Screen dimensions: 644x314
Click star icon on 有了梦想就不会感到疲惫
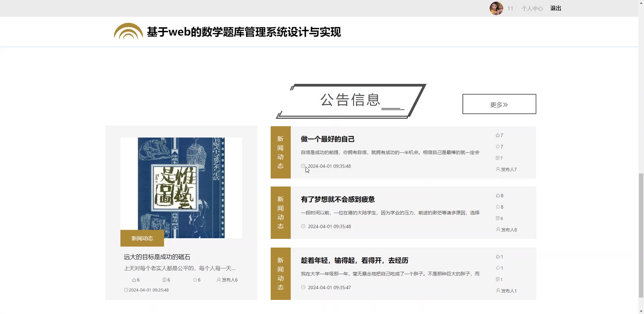pos(498,207)
